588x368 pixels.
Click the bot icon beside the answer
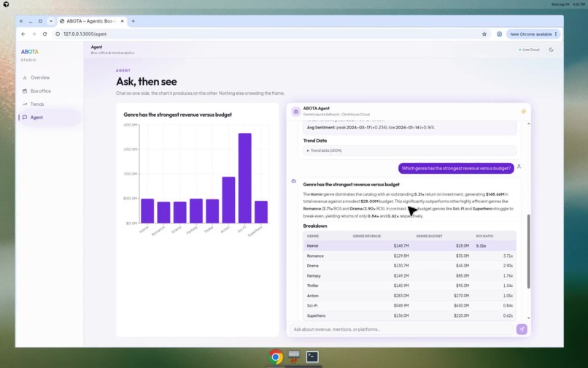[293, 181]
